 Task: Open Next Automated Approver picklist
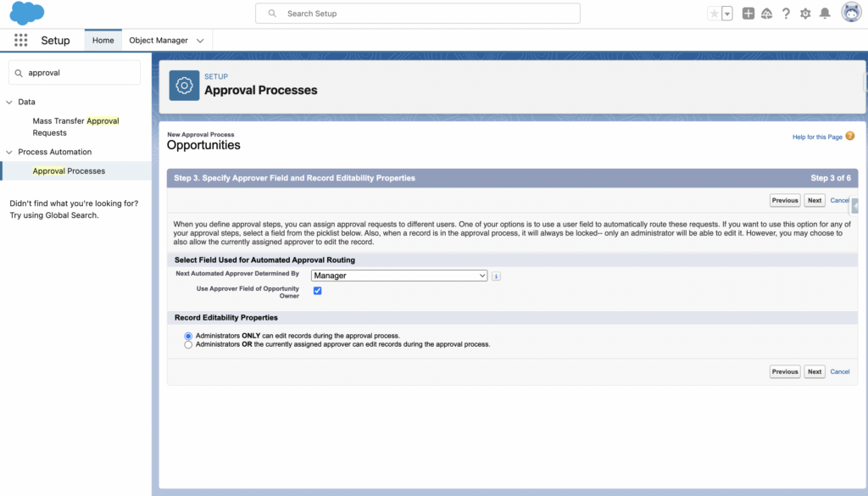(x=398, y=276)
